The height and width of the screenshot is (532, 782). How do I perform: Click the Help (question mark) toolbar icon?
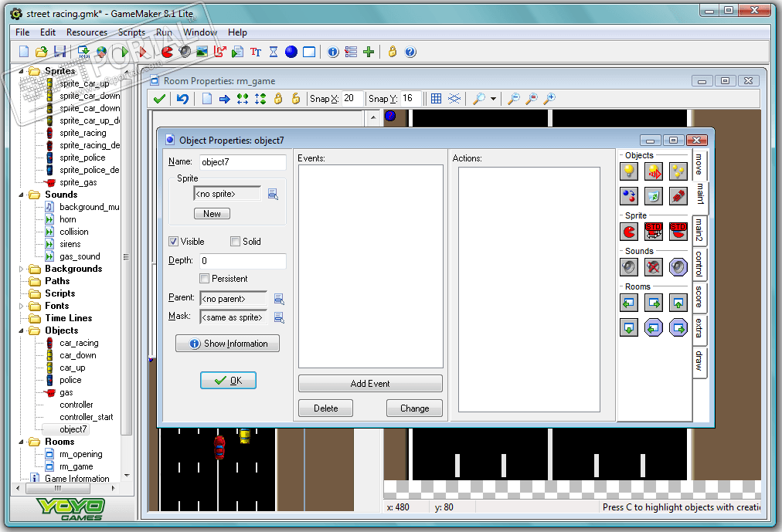[x=410, y=52]
